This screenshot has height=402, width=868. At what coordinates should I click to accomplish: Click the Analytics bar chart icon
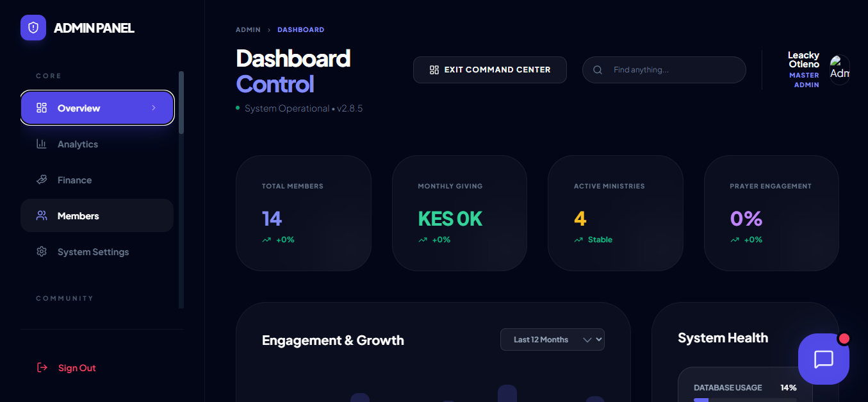42,144
